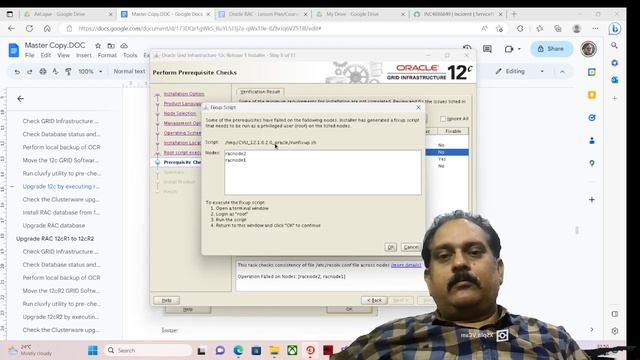
Task: Open the Format menu
Action: tap(107, 55)
